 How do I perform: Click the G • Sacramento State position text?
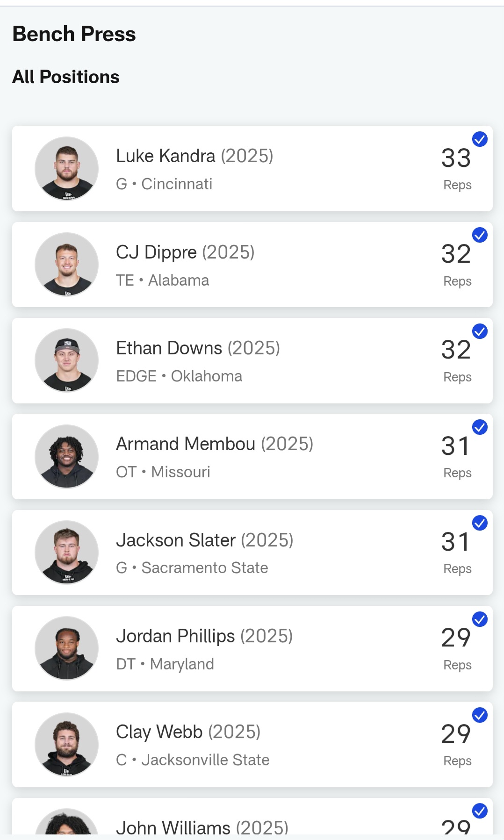click(192, 568)
